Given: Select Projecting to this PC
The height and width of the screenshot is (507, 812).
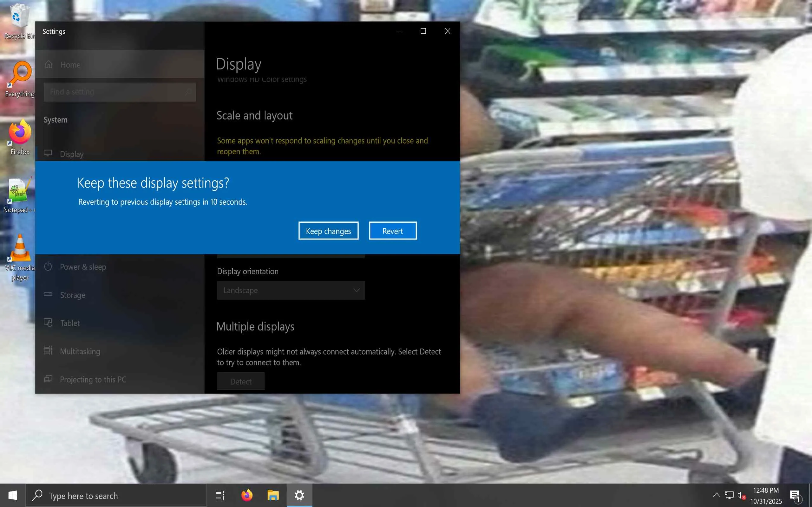Looking at the screenshot, I should click(93, 379).
